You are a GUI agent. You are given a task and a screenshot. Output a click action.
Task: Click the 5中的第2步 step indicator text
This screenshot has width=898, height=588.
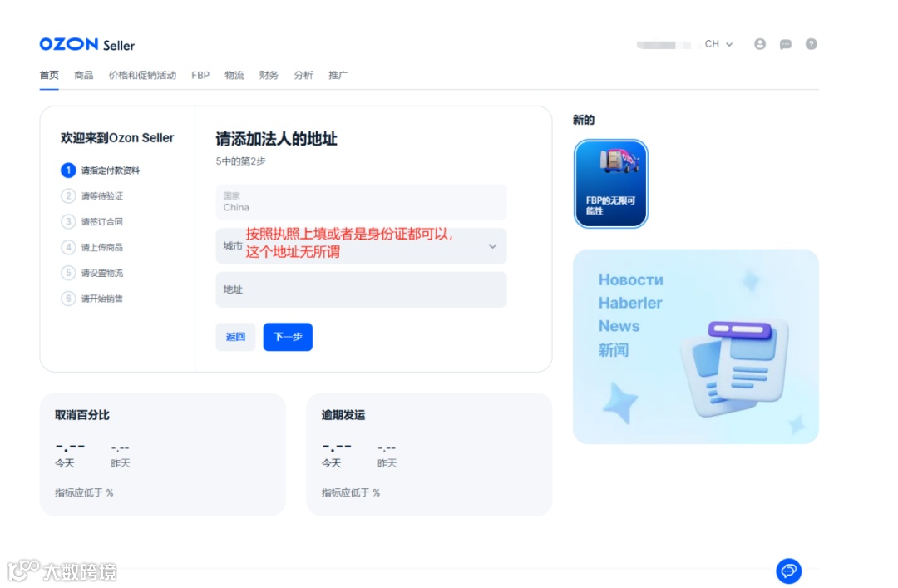[x=240, y=161]
